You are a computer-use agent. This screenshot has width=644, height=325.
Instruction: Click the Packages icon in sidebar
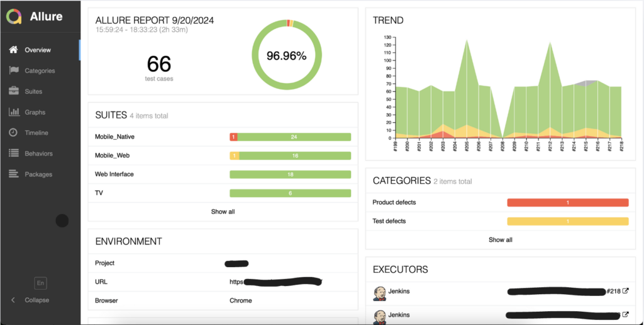tap(13, 174)
